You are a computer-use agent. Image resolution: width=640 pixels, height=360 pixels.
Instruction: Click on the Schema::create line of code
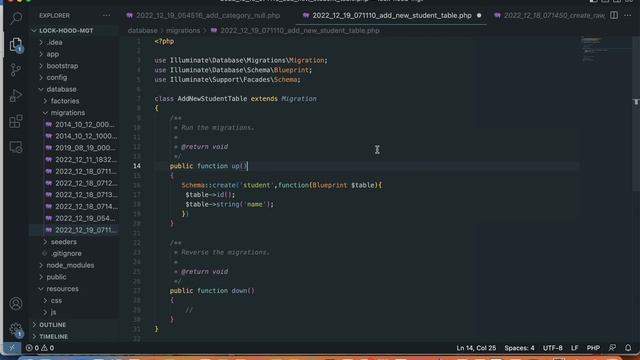pyautogui.click(x=282, y=185)
